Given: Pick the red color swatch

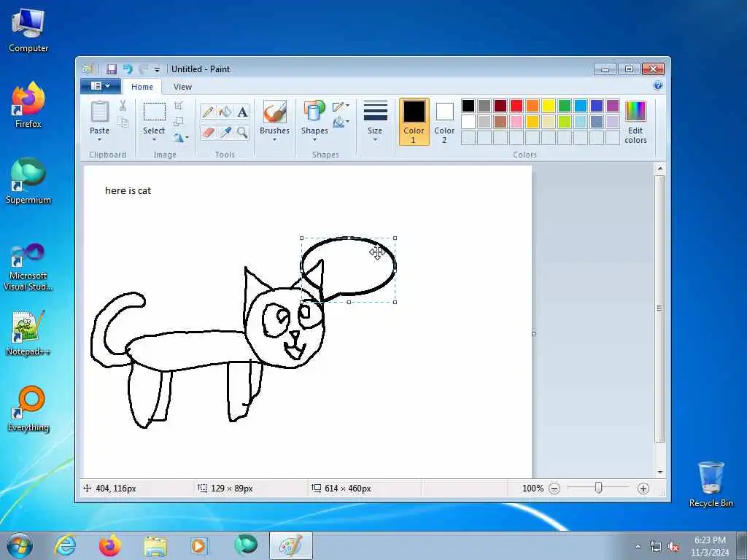Looking at the screenshot, I should [516, 105].
